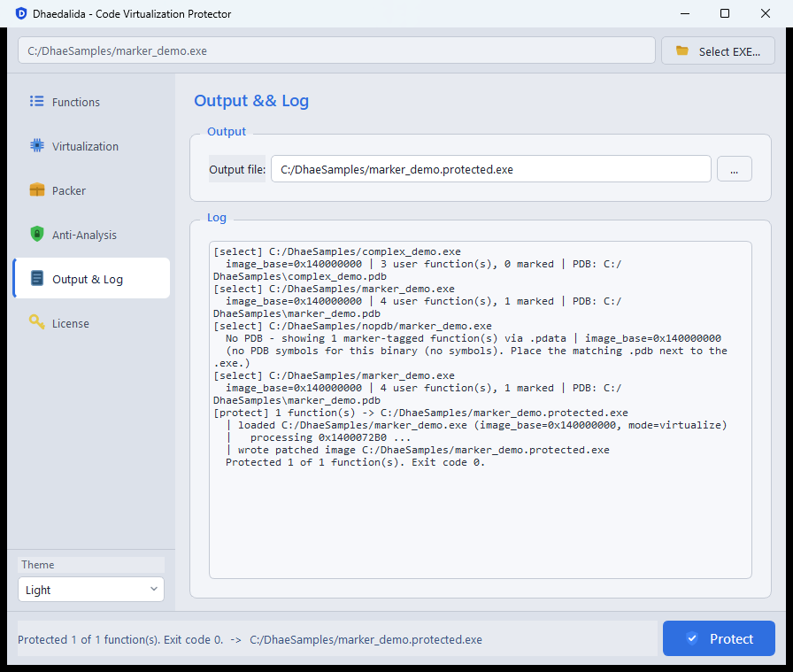Browse for output file with ... button
Screen dimensions: 793x672
coord(735,169)
